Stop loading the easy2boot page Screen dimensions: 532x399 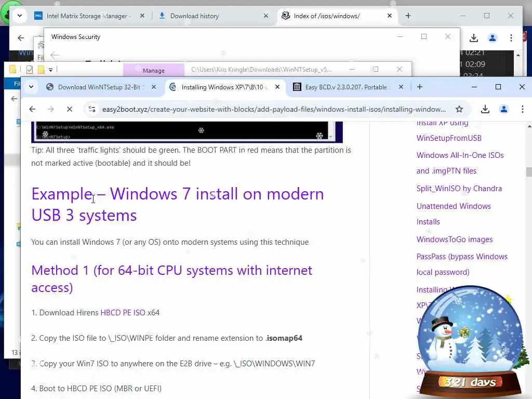click(69, 109)
